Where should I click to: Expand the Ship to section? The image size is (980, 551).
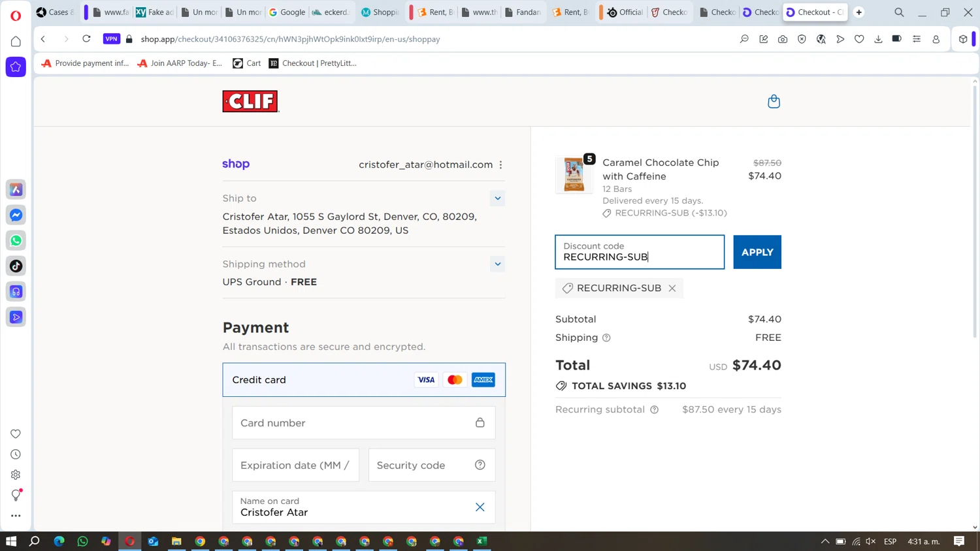click(497, 198)
